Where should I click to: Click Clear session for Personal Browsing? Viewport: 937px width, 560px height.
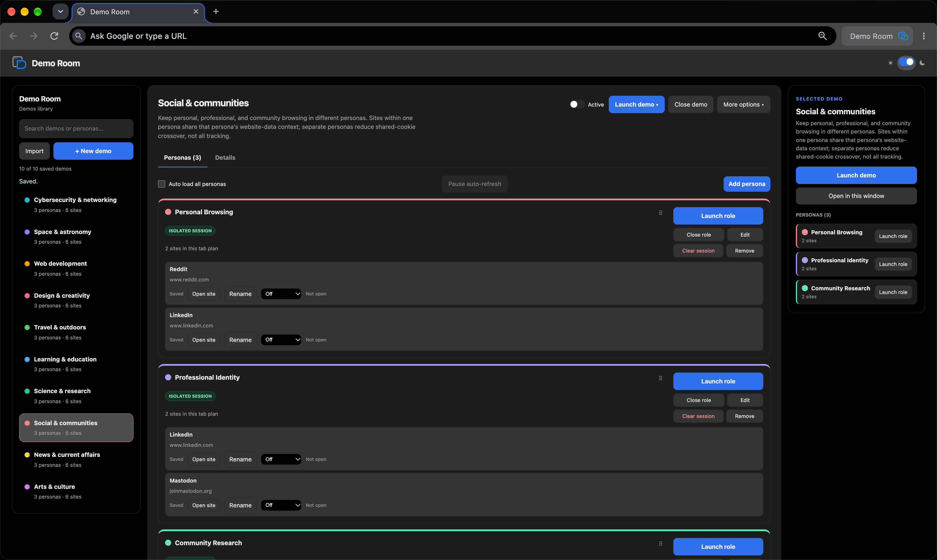tap(698, 251)
